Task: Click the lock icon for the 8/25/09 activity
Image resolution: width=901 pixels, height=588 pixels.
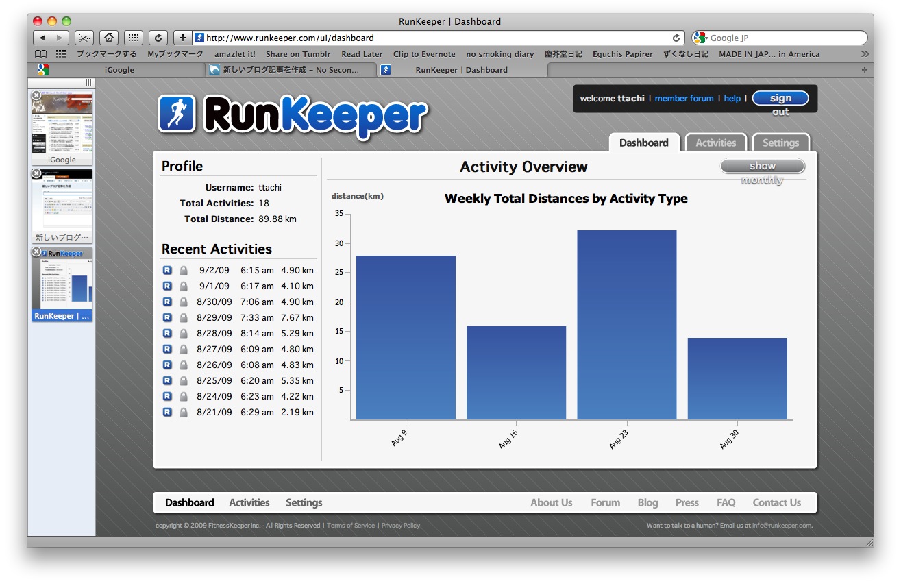Action: 184,380
